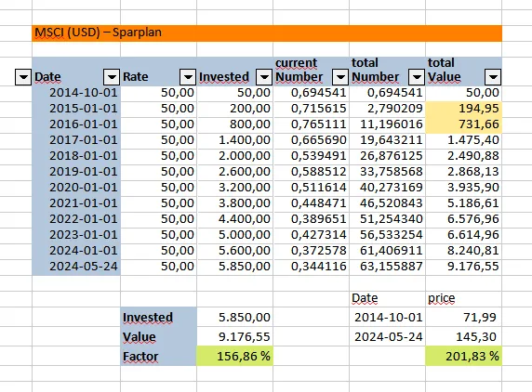Select price cell 145,30

(464, 337)
